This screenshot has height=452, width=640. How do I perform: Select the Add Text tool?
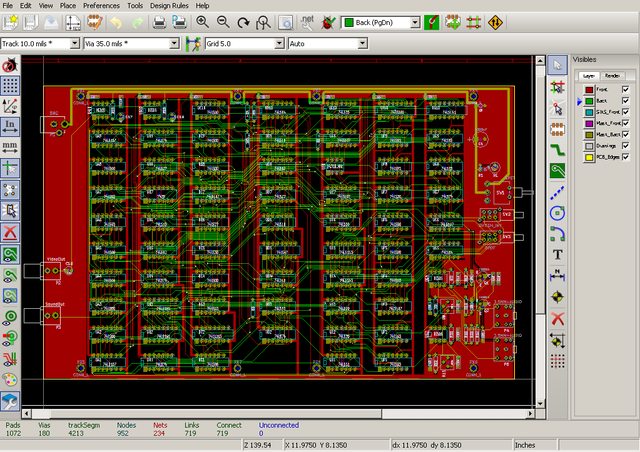[558, 254]
